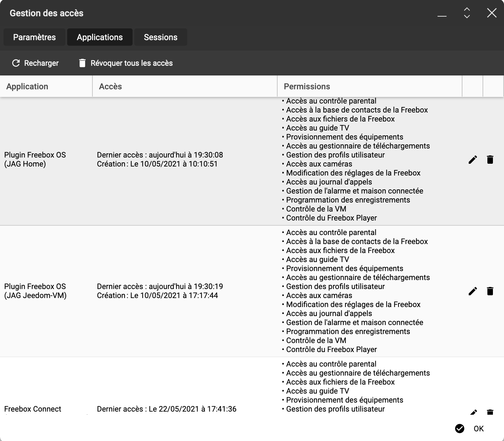Click JAG Jeedom-VM's 'Modification des réglages de la Freebox'
The image size is (504, 441).
353,304
